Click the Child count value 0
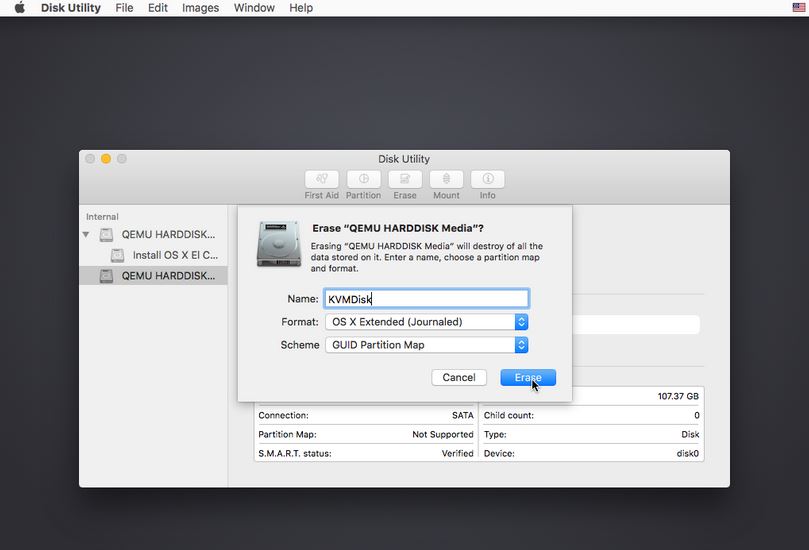The height and width of the screenshot is (550, 809). (x=697, y=415)
